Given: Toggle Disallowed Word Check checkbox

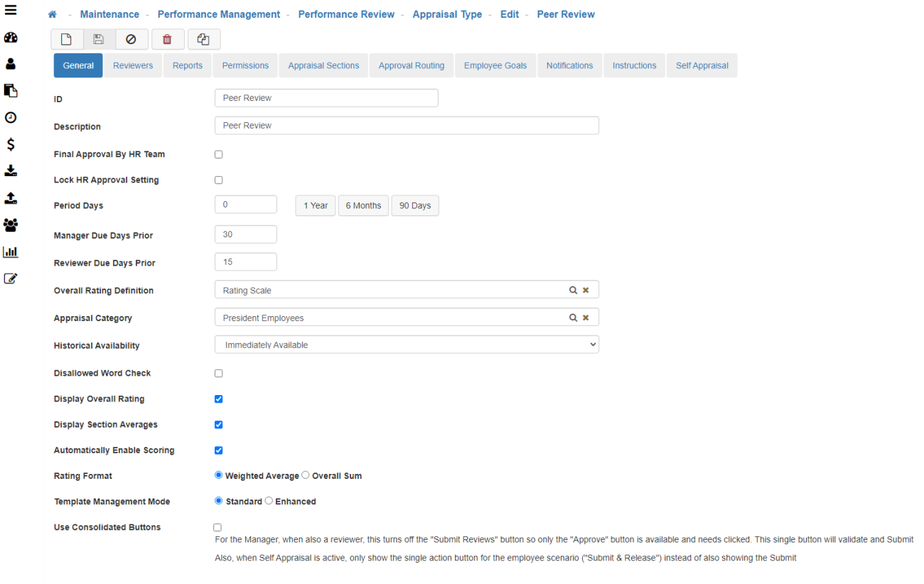Looking at the screenshot, I should [x=219, y=373].
